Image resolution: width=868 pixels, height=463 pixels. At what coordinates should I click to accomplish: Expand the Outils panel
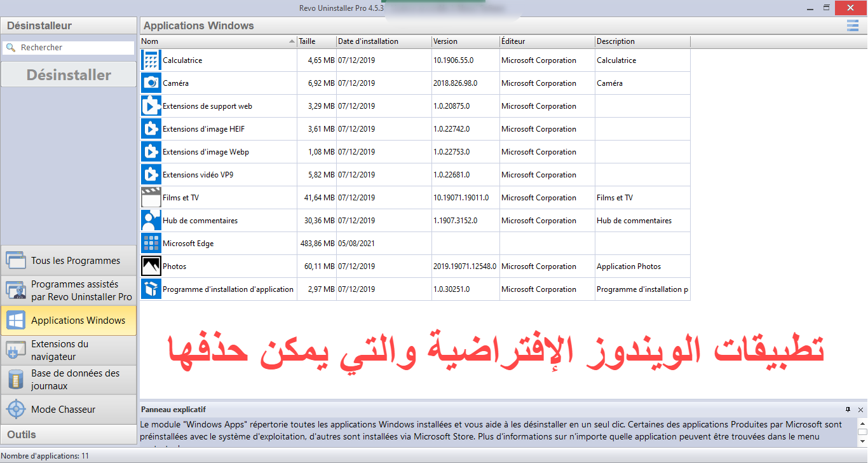click(69, 435)
